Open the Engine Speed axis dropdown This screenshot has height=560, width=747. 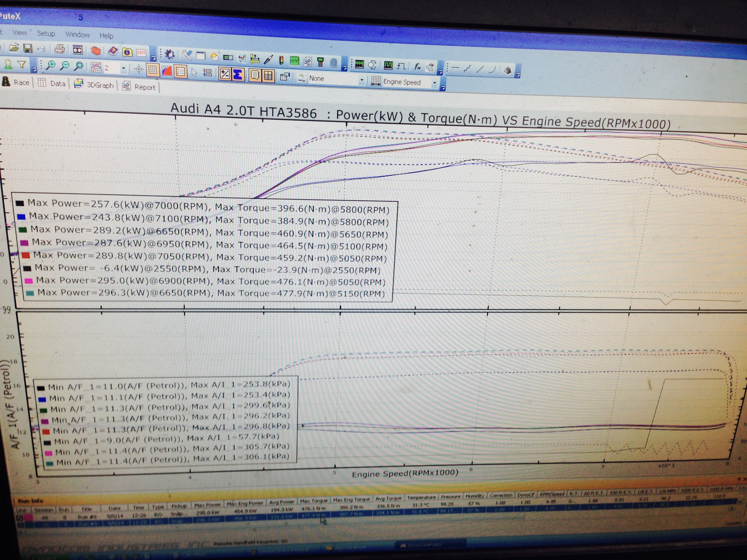pyautogui.click(x=434, y=83)
